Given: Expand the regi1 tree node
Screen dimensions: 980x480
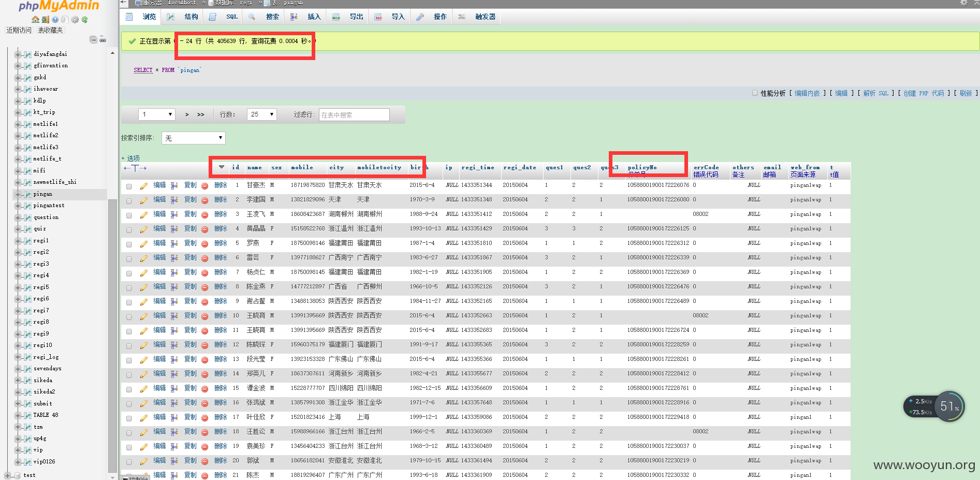Looking at the screenshot, I should [x=18, y=241].
